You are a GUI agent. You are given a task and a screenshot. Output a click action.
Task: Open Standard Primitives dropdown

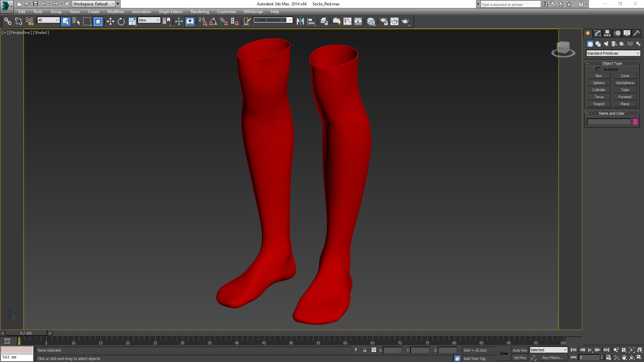tap(613, 53)
